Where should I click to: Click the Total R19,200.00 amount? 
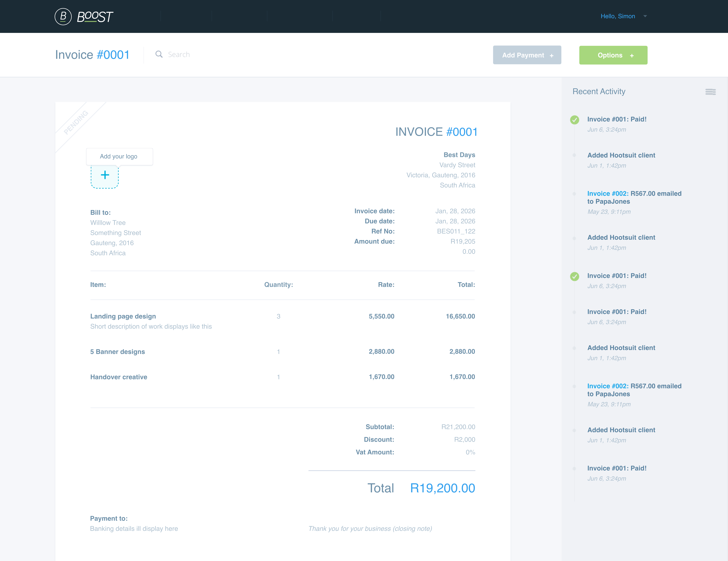pyautogui.click(x=443, y=488)
